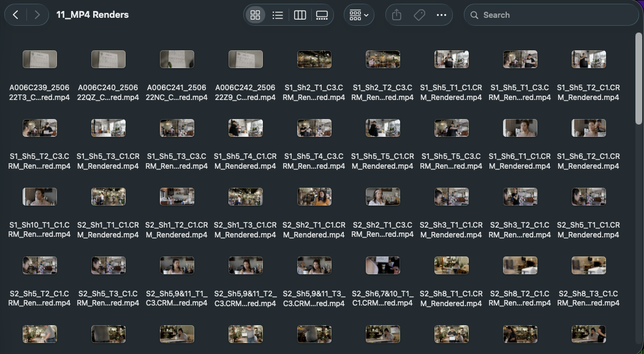The width and height of the screenshot is (644, 354).
Task: Go back to the previous folder
Action: pos(15,14)
